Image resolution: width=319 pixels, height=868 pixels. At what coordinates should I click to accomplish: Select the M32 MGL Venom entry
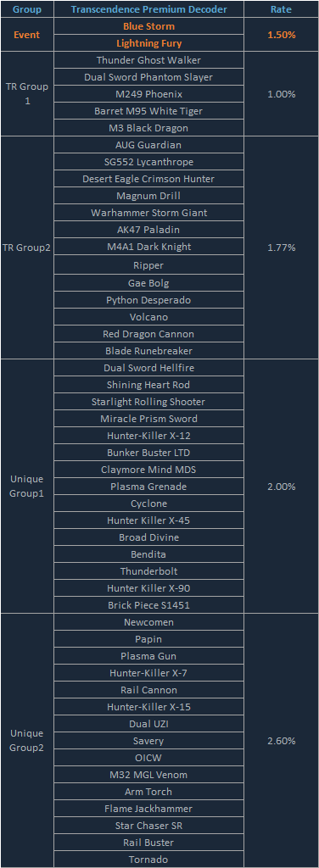tap(149, 775)
